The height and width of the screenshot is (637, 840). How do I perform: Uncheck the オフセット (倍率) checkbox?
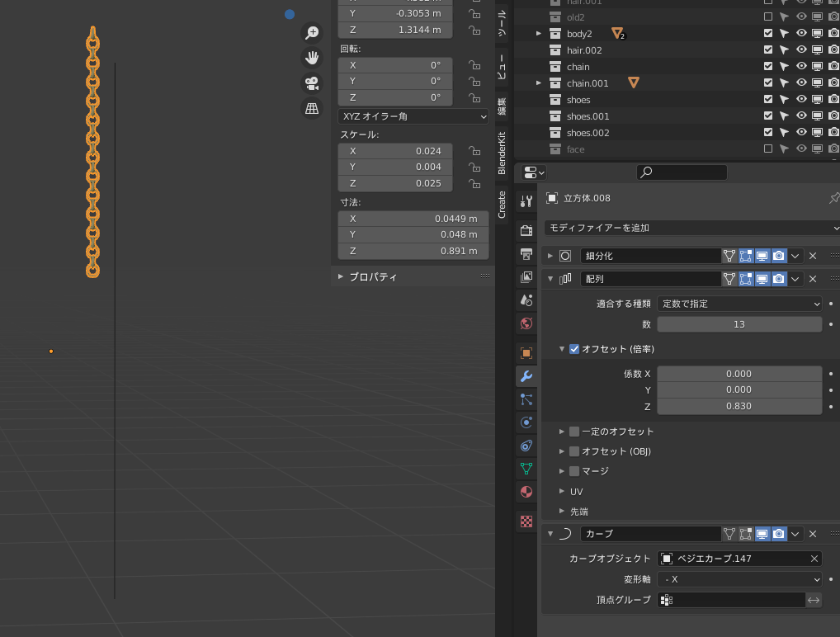[574, 349]
